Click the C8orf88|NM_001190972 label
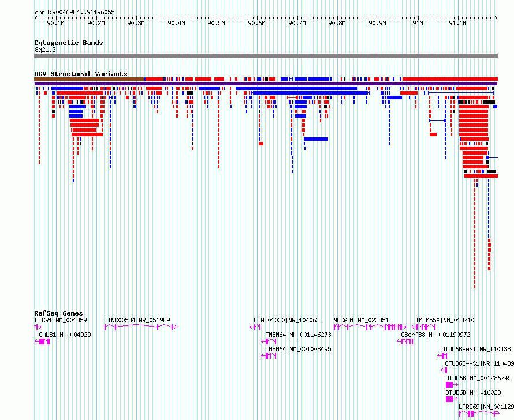514x420 pixels. pos(435,335)
